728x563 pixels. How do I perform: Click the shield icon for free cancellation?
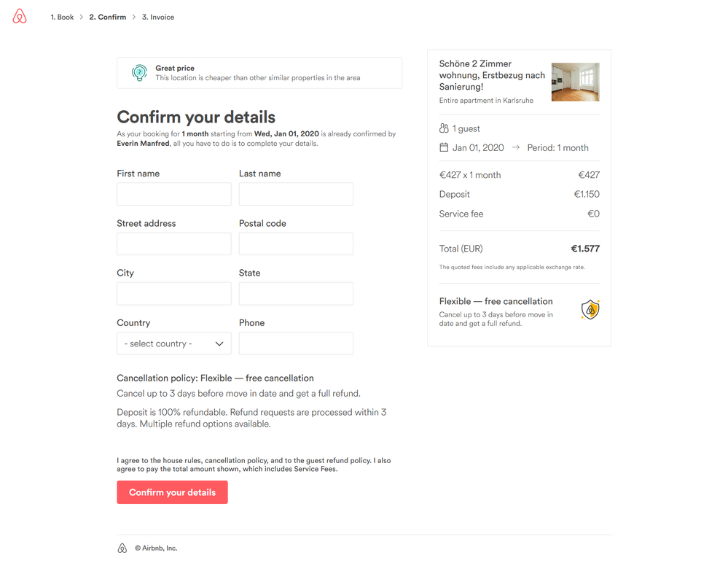pyautogui.click(x=590, y=310)
